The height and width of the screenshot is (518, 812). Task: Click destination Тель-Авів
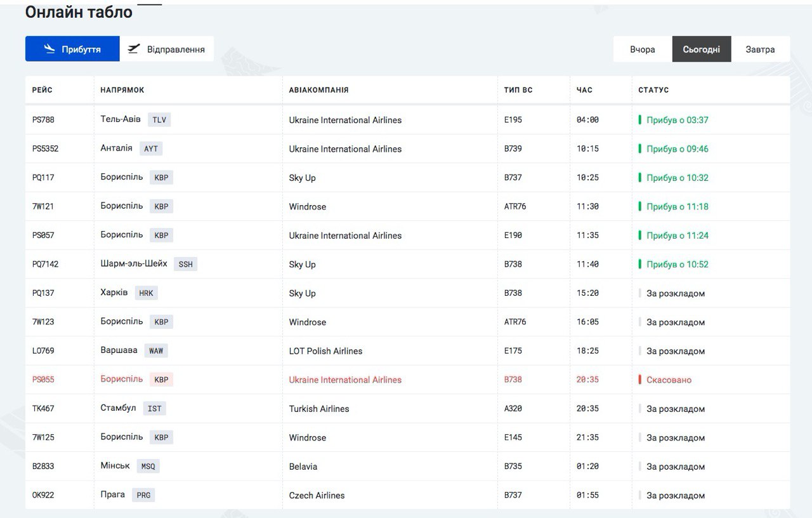121,119
